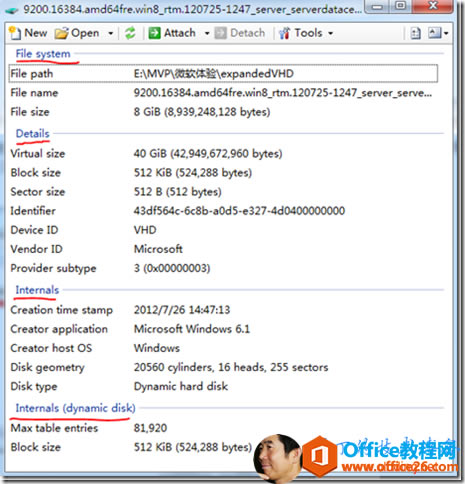The height and width of the screenshot is (484, 465).
Task: Click the Details Block size value
Action: (x=193, y=173)
